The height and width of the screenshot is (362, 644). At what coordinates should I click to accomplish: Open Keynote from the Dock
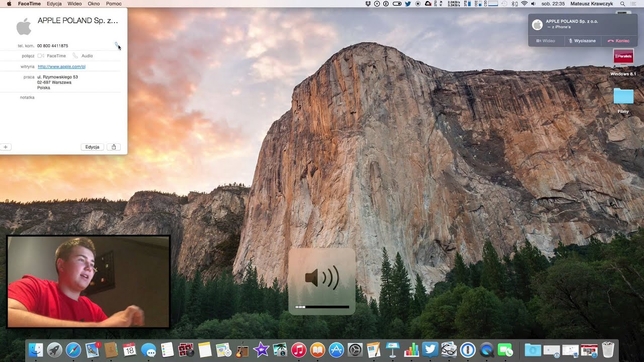click(x=392, y=350)
